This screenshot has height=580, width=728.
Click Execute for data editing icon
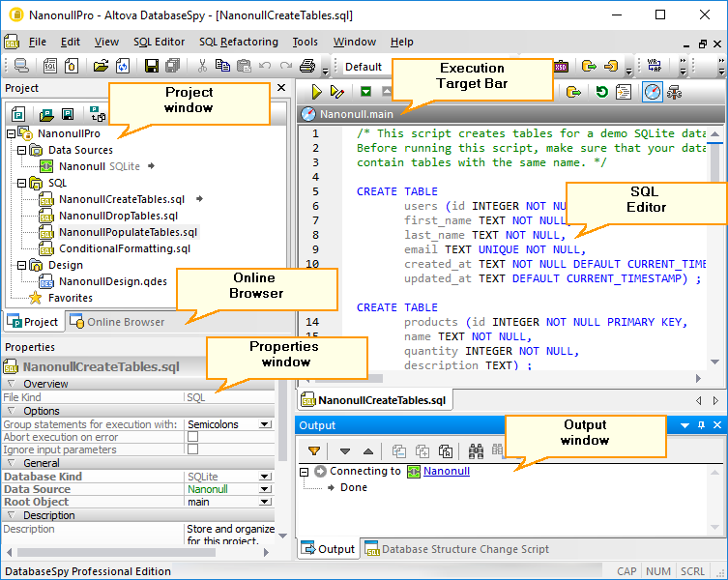coord(337,92)
